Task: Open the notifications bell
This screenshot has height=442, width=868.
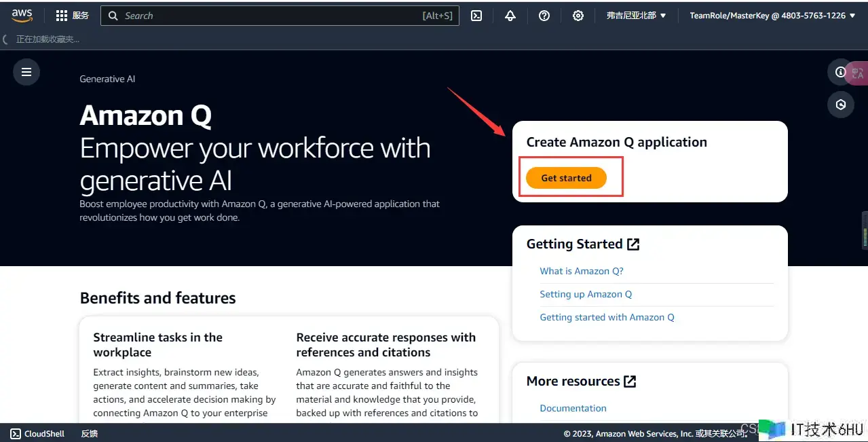Action: [510, 16]
